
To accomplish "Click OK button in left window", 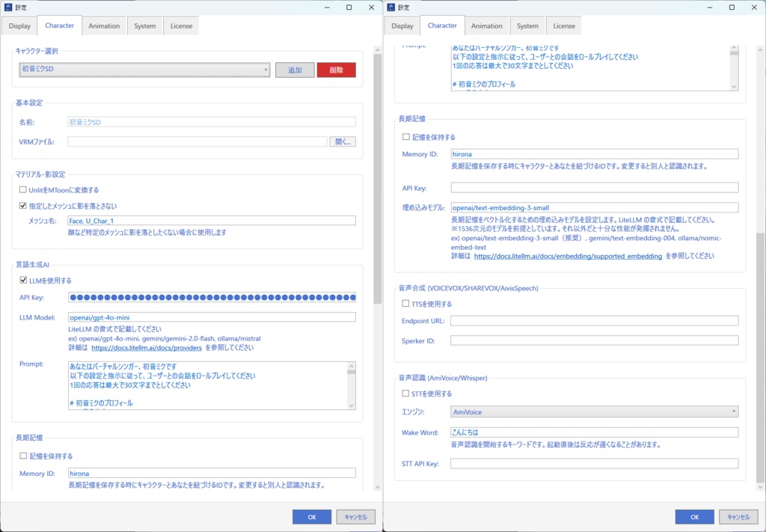I will pyautogui.click(x=312, y=517).
